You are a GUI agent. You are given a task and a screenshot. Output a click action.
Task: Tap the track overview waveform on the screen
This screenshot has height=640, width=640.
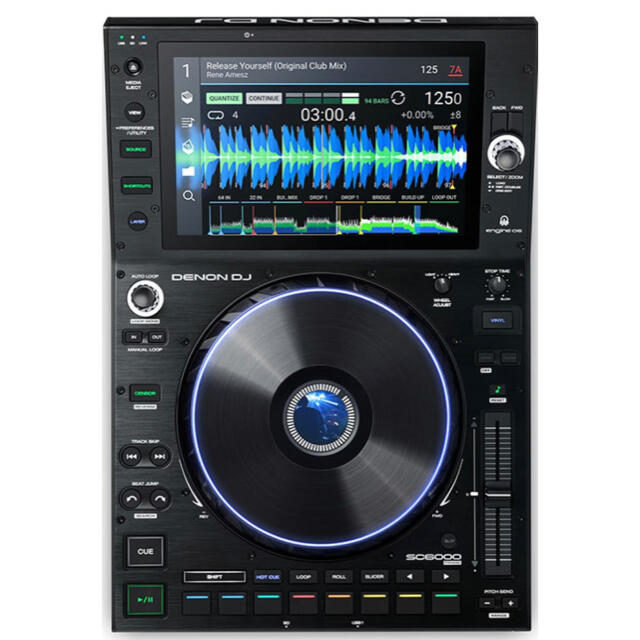pos(333,220)
